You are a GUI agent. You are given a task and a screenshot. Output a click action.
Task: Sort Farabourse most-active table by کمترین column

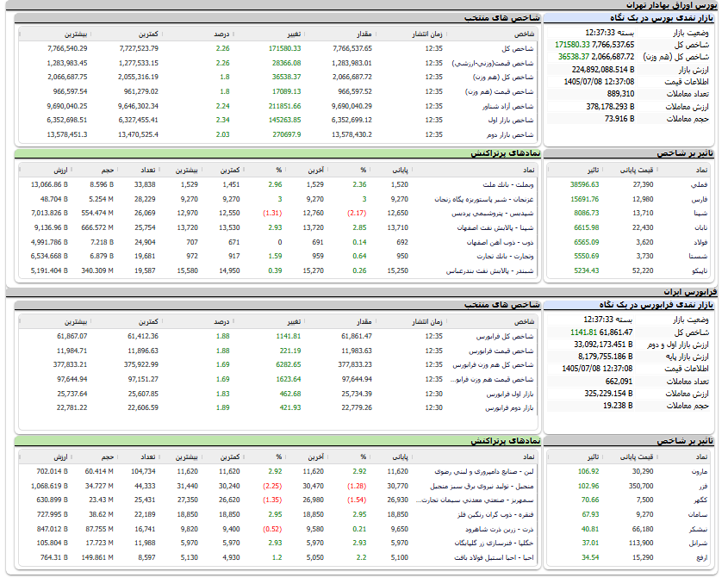click(230, 457)
